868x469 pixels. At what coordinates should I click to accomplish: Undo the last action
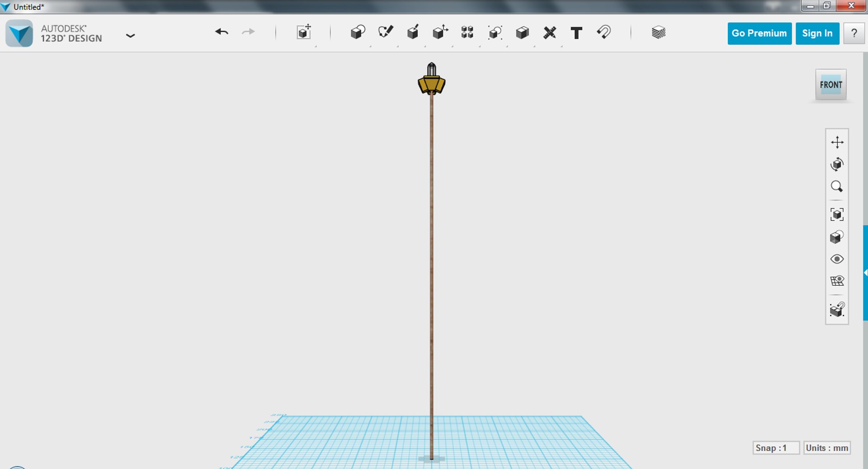[222, 32]
